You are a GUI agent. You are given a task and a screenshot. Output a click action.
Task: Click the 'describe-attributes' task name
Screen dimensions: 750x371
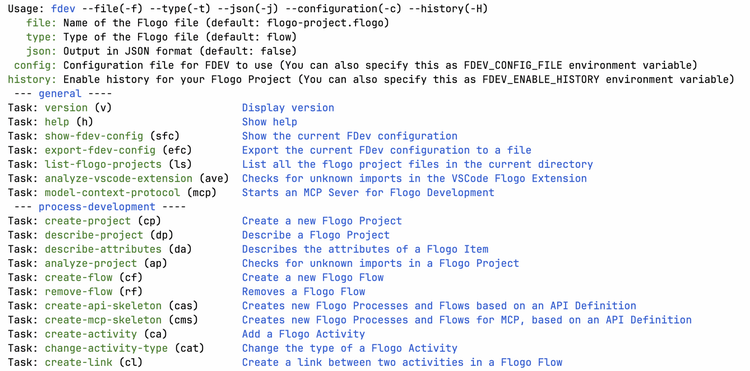[103, 249]
